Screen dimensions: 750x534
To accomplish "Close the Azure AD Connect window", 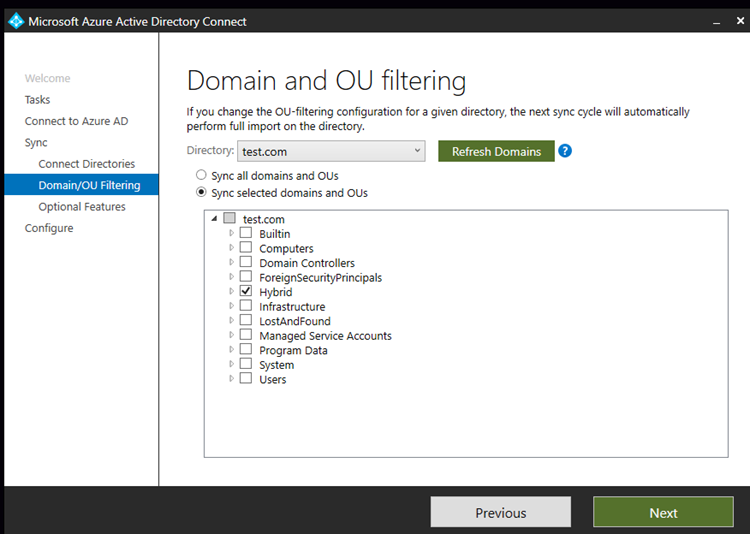I will 740,21.
